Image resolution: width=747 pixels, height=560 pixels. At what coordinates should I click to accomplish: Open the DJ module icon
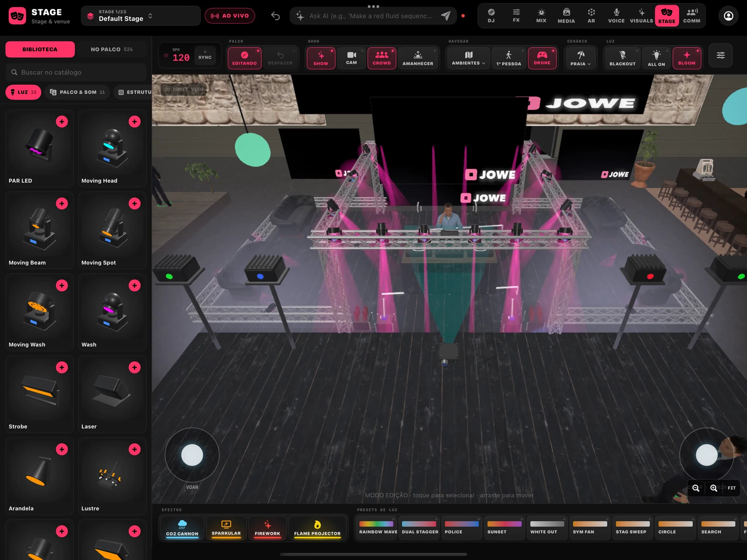(x=491, y=16)
